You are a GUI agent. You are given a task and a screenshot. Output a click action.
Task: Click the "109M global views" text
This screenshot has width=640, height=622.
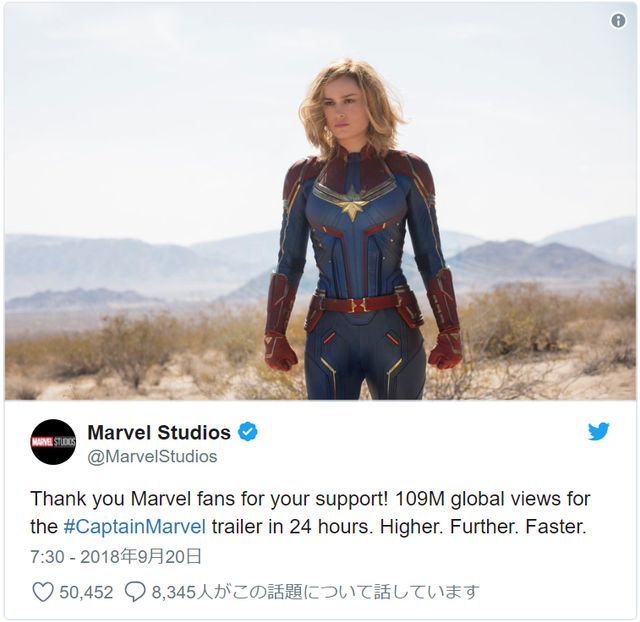tap(478, 499)
